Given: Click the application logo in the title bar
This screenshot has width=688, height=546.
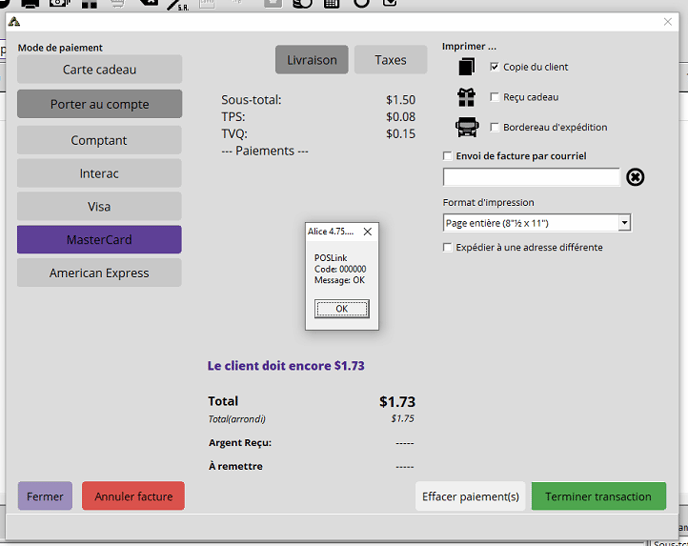Looking at the screenshot, I should (x=14, y=22).
